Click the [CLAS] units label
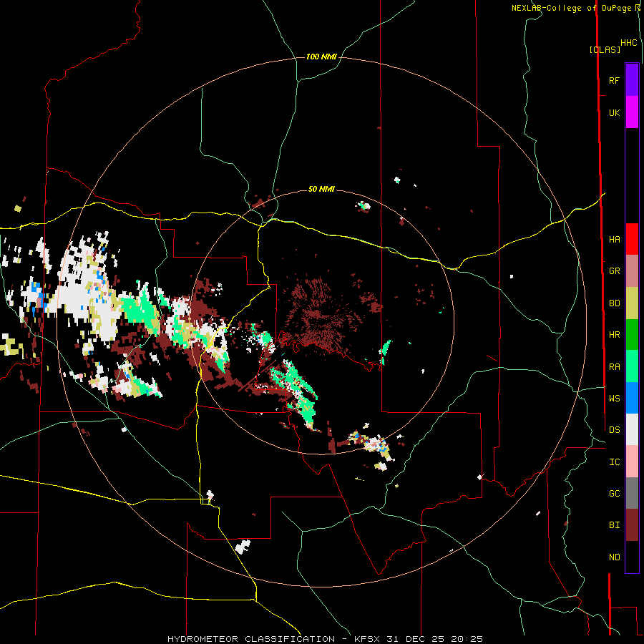Image resolution: width=644 pixels, height=644 pixels. point(605,50)
